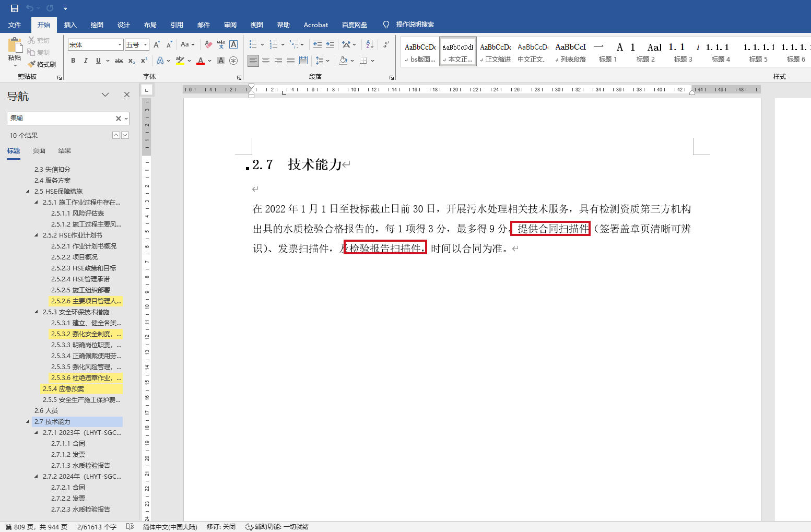Increase font size with the grow font icon

pyautogui.click(x=157, y=44)
